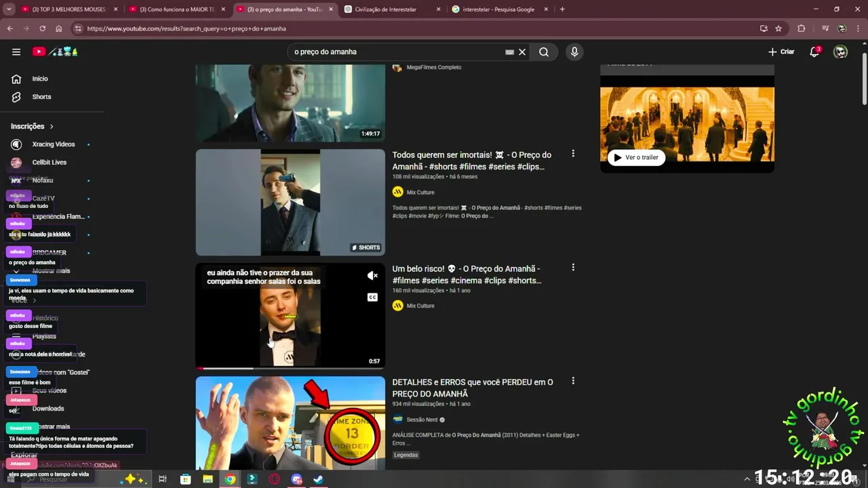Open Chrome profile avatar in toolbar
The image size is (868, 488).
842,28
